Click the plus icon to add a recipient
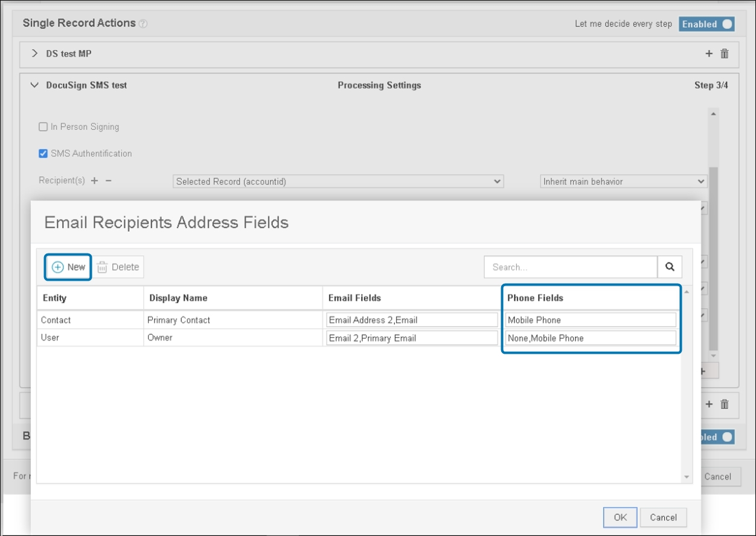The width and height of the screenshot is (756, 536). click(94, 180)
